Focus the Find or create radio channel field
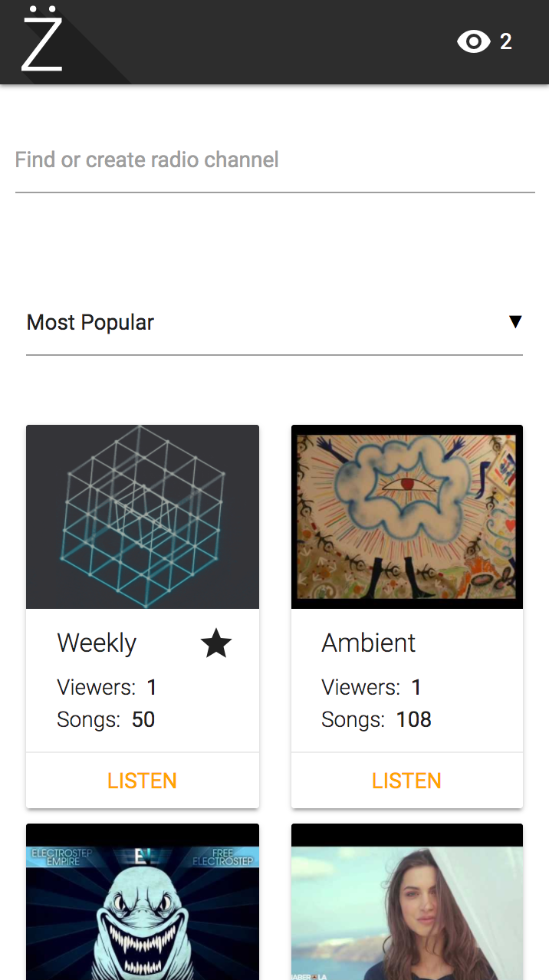Viewport: 549px width, 980px height. [x=274, y=160]
